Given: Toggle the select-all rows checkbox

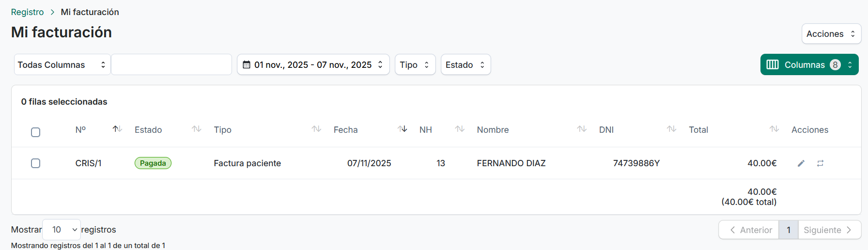Looking at the screenshot, I should (x=36, y=132).
